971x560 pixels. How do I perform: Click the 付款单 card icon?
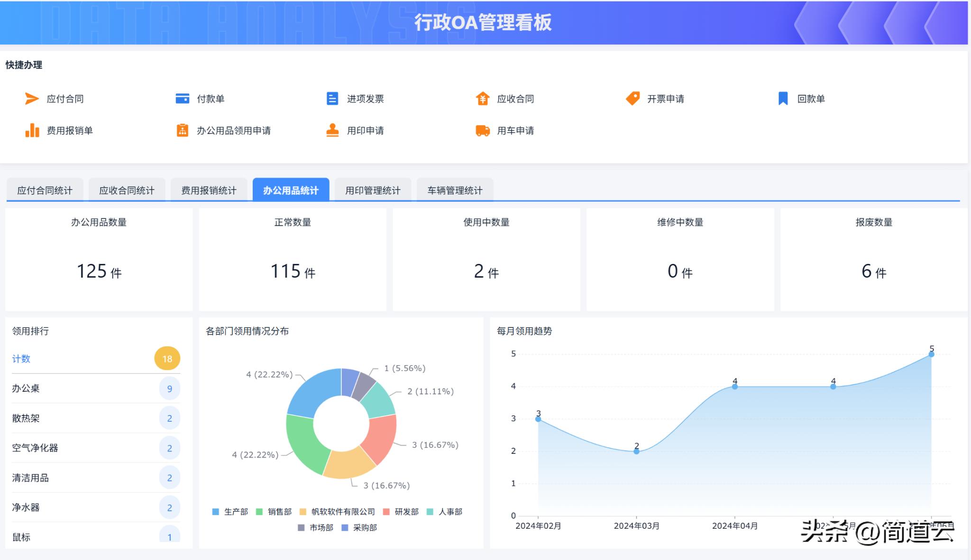tap(183, 99)
